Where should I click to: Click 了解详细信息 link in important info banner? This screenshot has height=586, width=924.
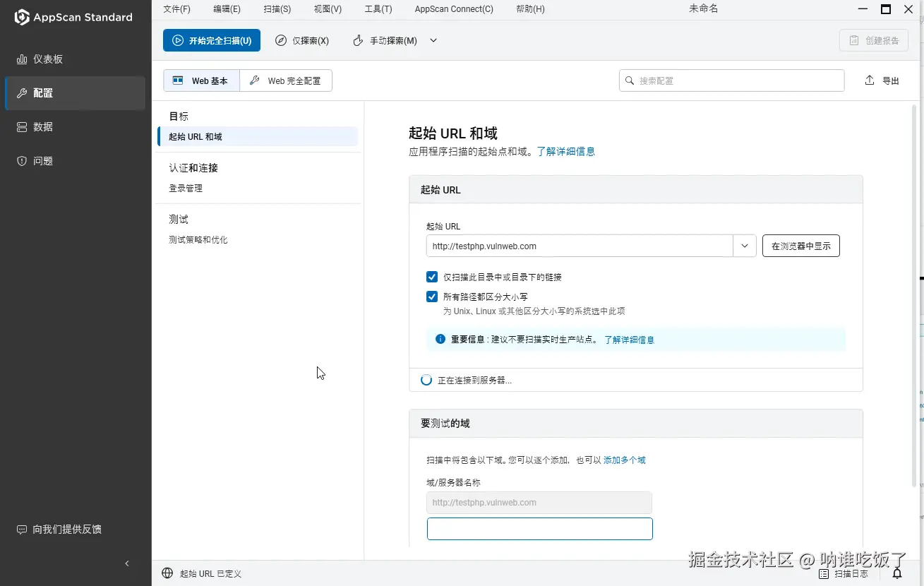tap(629, 340)
